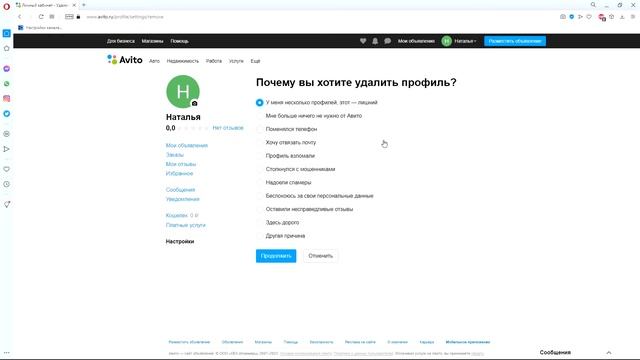Click 'Нет отзывов' link near rating
Viewport: 640px width, 360px height.
coord(228,128)
